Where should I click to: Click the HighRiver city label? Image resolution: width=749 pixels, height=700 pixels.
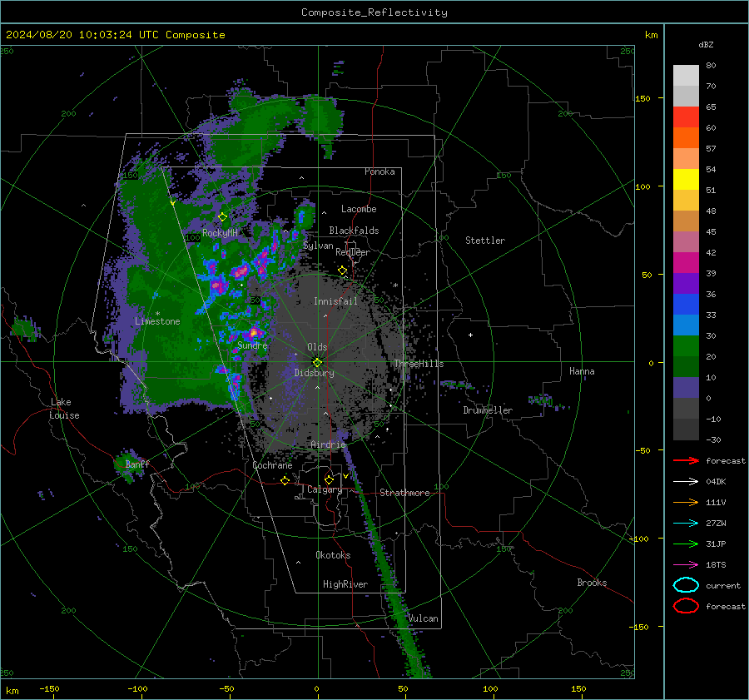pos(345,584)
